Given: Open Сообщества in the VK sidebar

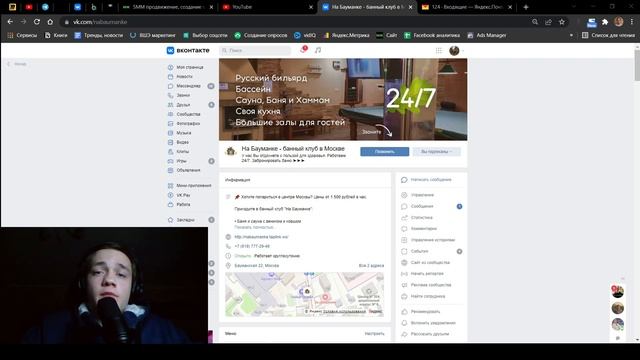Looking at the screenshot, I should (x=184, y=114).
